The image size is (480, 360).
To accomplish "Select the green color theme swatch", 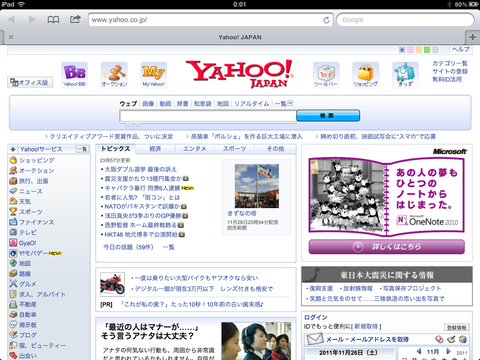I will click(x=427, y=50).
